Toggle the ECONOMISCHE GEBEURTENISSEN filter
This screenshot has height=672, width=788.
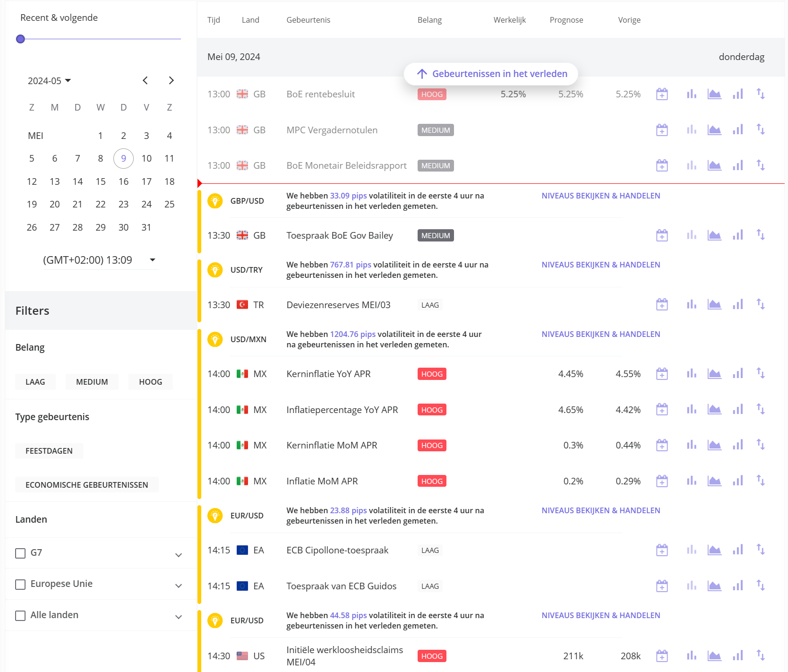(x=87, y=485)
